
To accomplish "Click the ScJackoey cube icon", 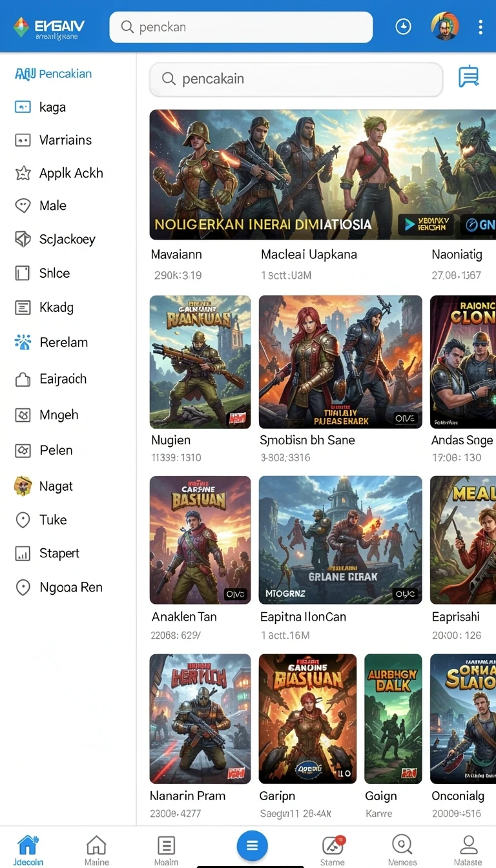I will tap(23, 239).
